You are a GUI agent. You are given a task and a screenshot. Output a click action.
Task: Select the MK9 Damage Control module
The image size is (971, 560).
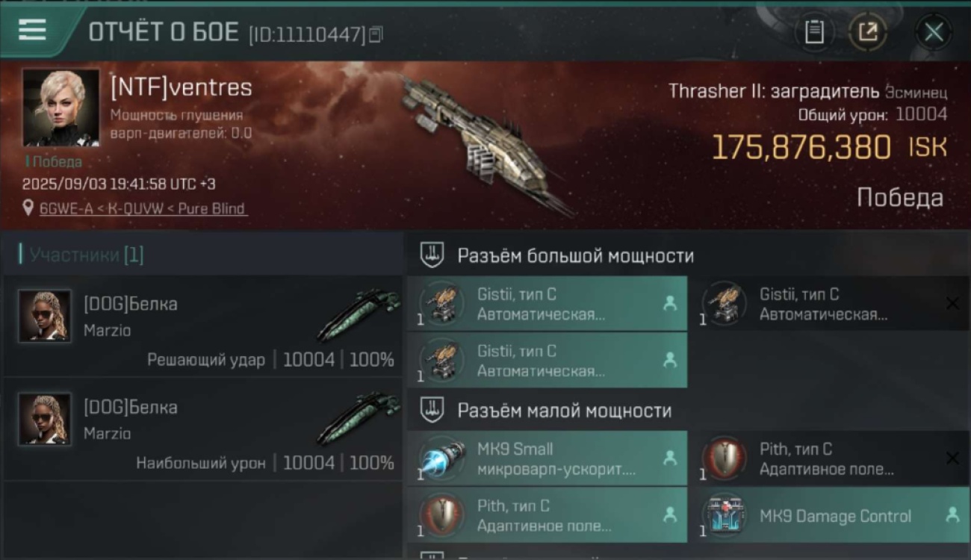coord(829,516)
